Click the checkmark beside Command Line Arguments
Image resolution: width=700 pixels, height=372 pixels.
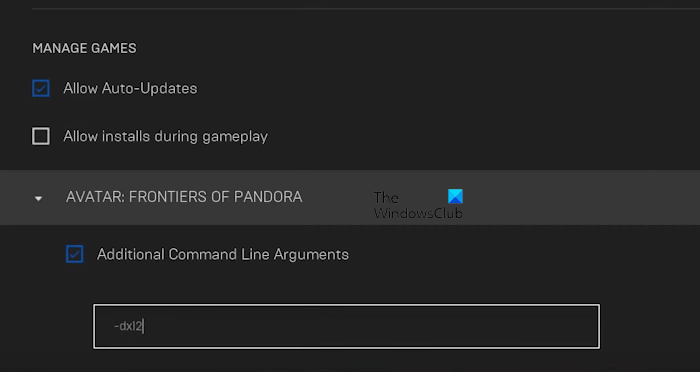pos(75,254)
